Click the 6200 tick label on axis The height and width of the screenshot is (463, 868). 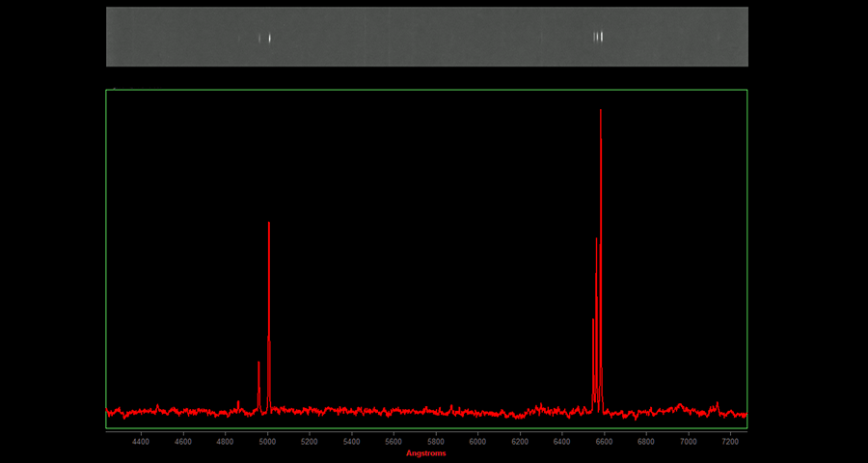click(520, 442)
